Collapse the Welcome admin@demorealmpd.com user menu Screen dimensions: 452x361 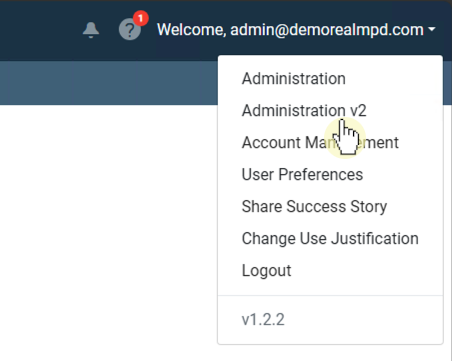click(296, 30)
